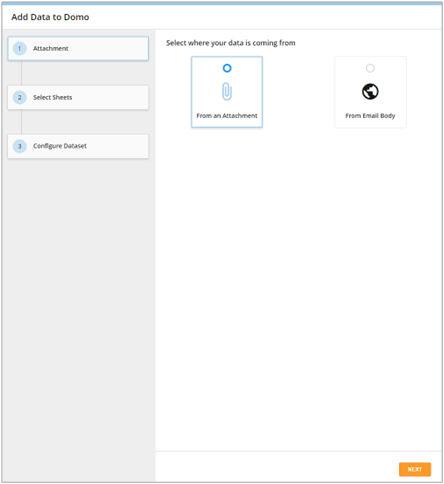This screenshot has height=484, width=444.
Task: Click the 'From an Attachment' label
Action: tap(227, 116)
